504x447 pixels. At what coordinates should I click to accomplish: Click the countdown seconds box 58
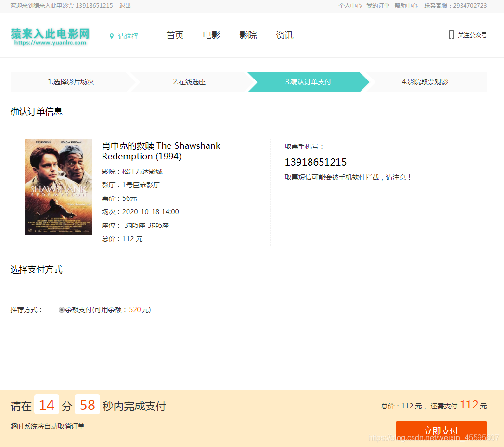point(88,405)
